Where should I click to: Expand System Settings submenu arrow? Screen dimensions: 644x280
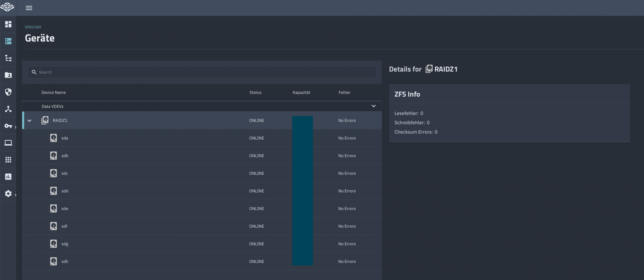15,195
